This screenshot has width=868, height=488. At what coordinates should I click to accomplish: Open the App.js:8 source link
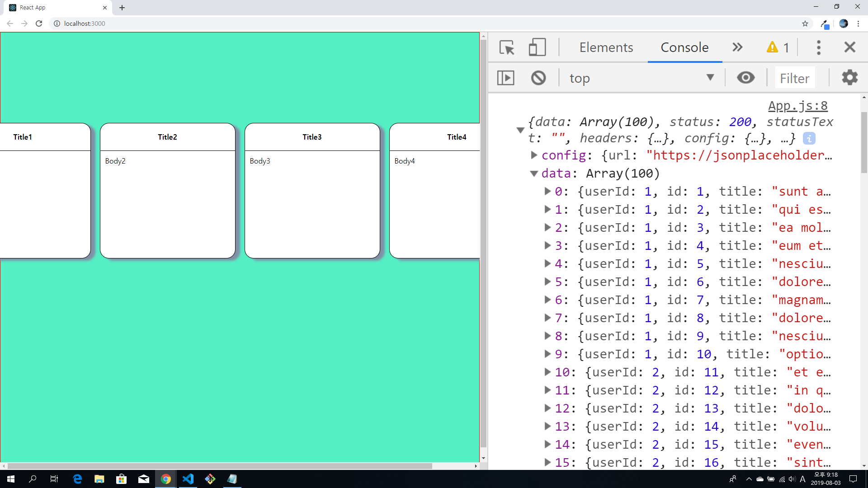(x=797, y=106)
